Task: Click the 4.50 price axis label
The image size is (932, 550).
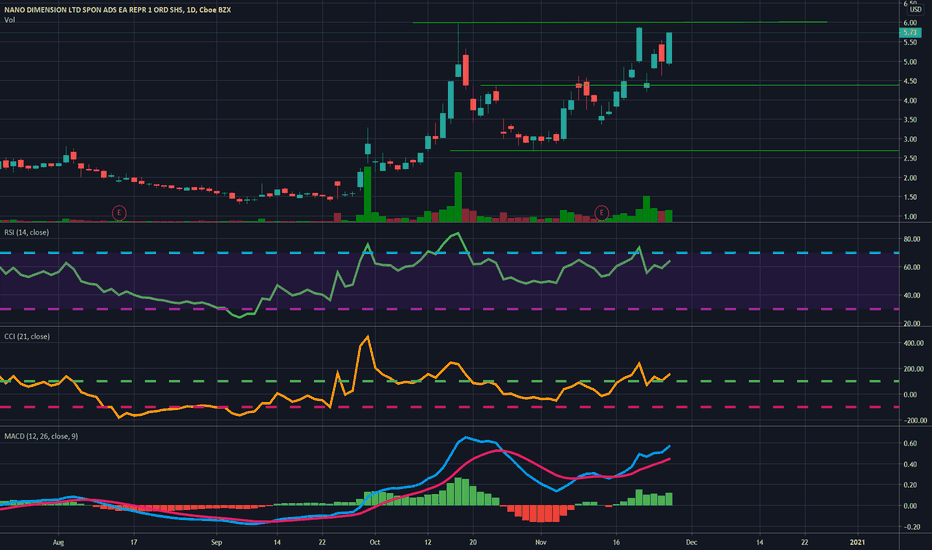Action: (x=910, y=81)
